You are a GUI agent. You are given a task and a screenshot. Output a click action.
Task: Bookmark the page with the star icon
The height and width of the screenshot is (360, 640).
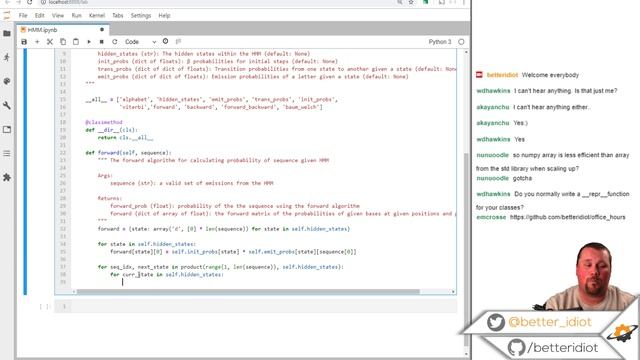tap(411, 2)
